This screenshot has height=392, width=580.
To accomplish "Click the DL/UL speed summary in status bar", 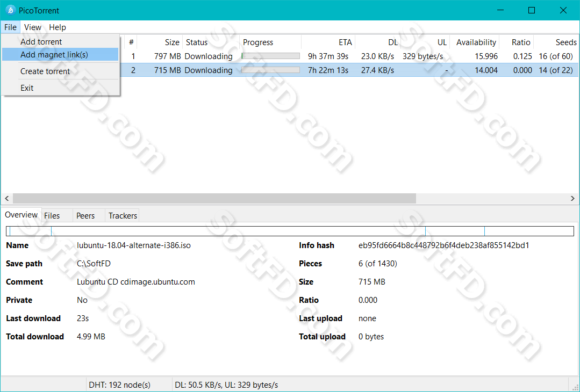I will point(226,385).
